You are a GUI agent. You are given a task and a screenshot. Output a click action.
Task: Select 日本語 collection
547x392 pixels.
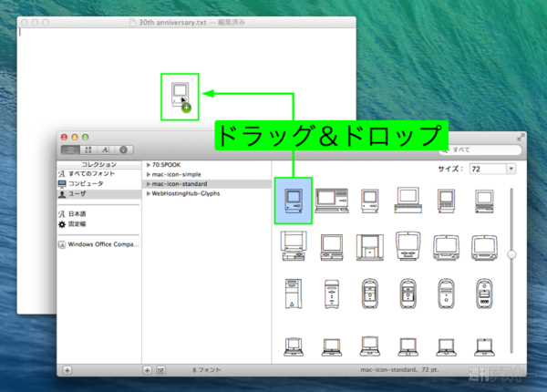(x=99, y=214)
